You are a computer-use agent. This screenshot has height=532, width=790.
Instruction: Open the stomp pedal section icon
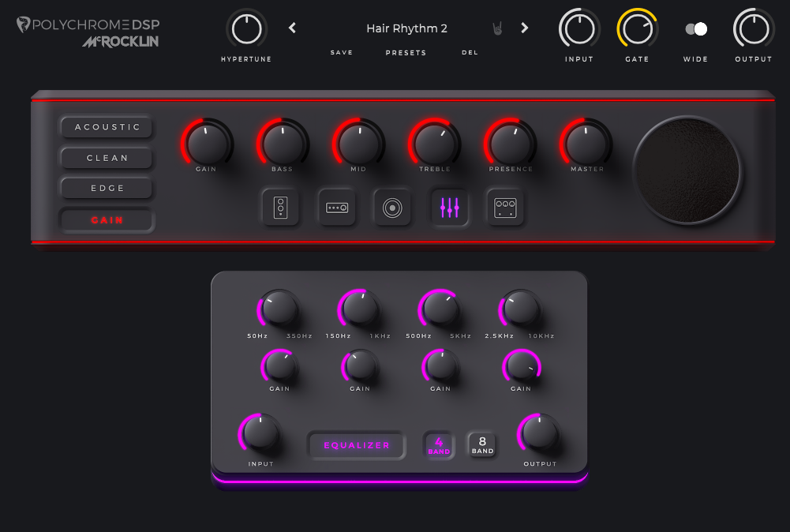tap(281, 208)
